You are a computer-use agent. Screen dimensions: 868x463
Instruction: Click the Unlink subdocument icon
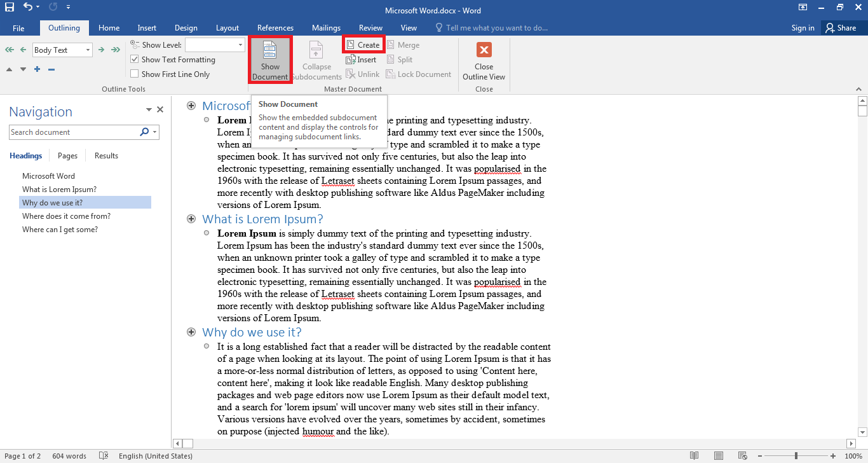pyautogui.click(x=363, y=74)
